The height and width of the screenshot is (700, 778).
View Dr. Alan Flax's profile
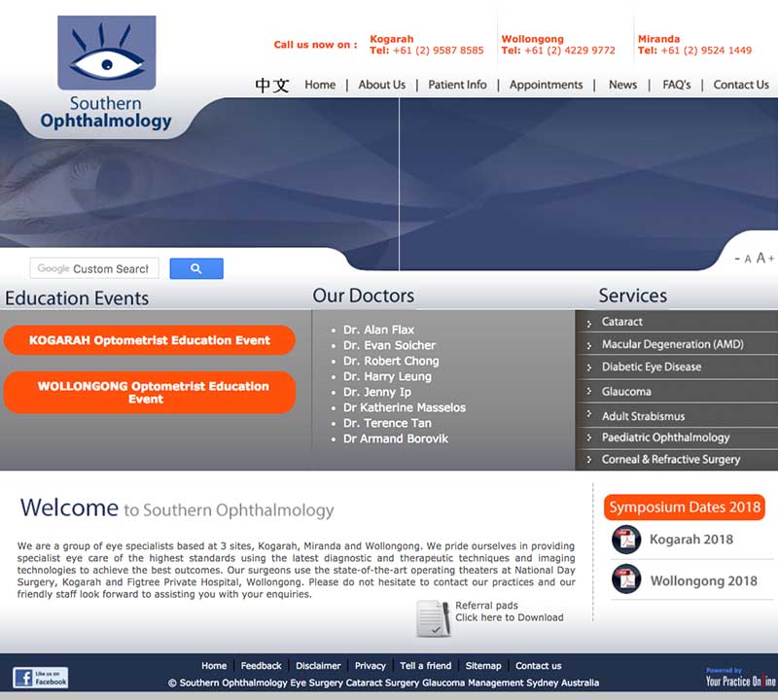378,330
